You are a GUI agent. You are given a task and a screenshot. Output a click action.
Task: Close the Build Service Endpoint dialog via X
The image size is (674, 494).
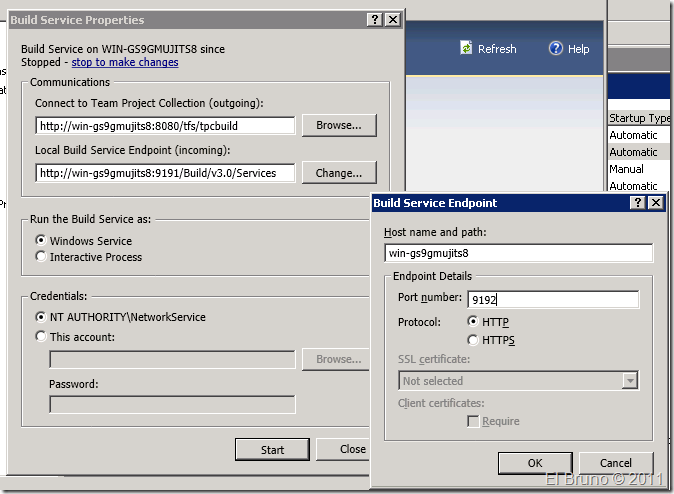pos(656,202)
